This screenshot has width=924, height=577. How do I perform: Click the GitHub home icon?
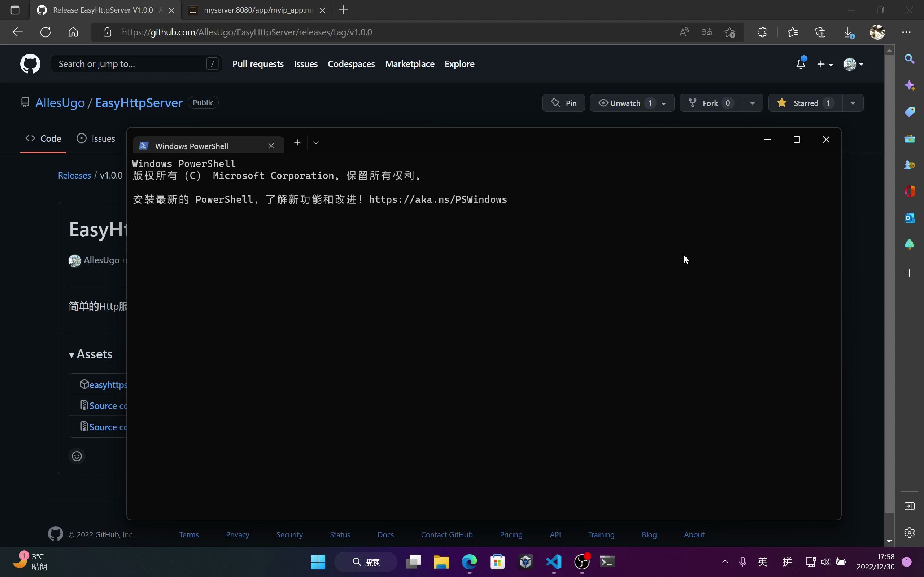pyautogui.click(x=30, y=63)
